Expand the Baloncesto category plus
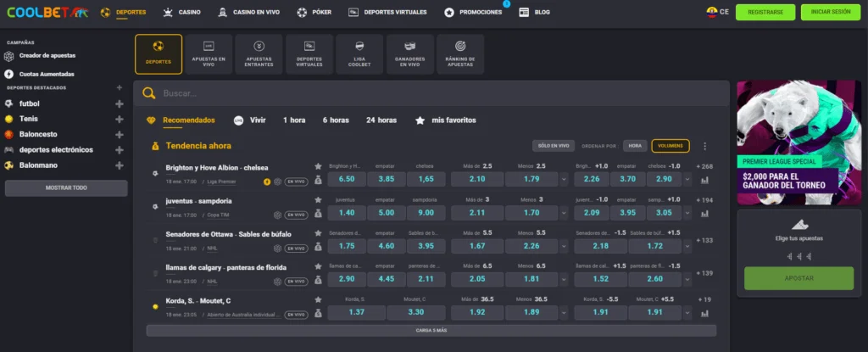868x352 pixels. point(120,134)
